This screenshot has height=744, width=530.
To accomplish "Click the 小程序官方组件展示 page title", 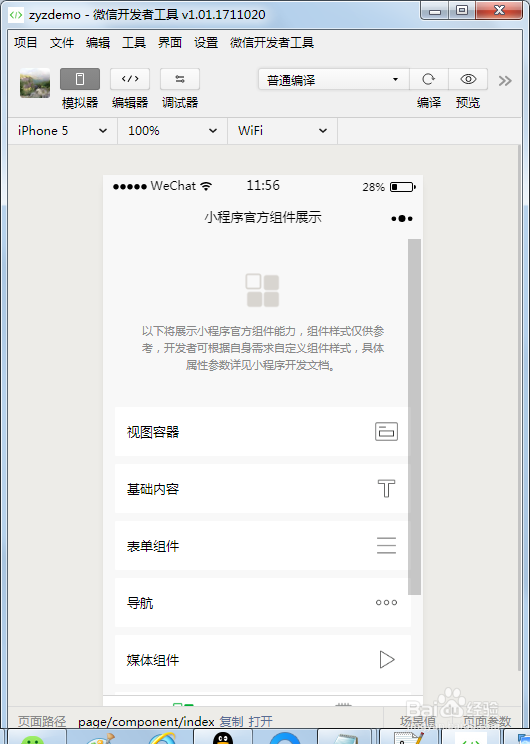I will pyautogui.click(x=263, y=217).
